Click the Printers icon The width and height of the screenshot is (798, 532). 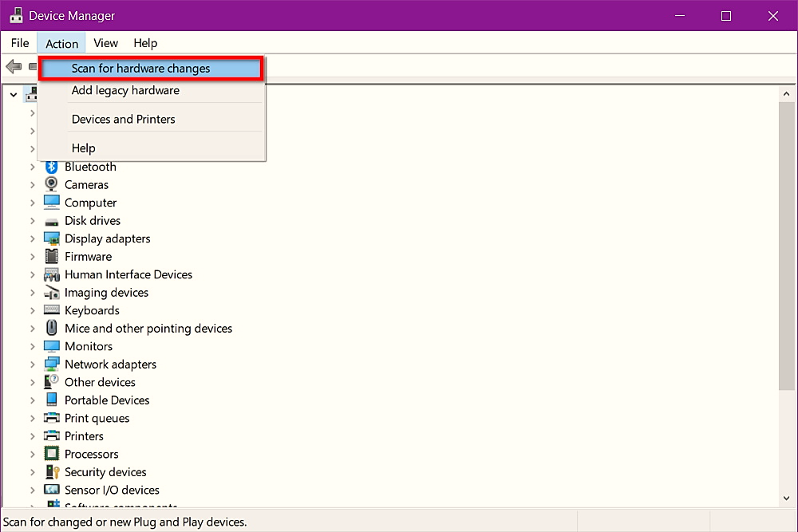[51, 435]
